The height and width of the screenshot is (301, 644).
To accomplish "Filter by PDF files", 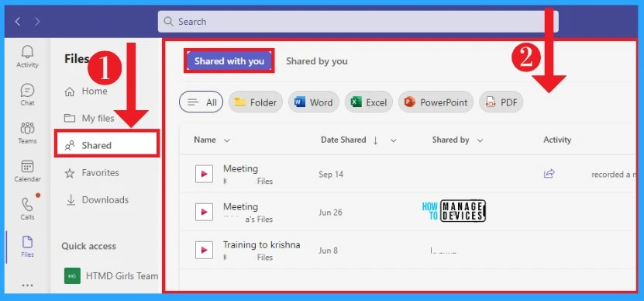I will (501, 102).
